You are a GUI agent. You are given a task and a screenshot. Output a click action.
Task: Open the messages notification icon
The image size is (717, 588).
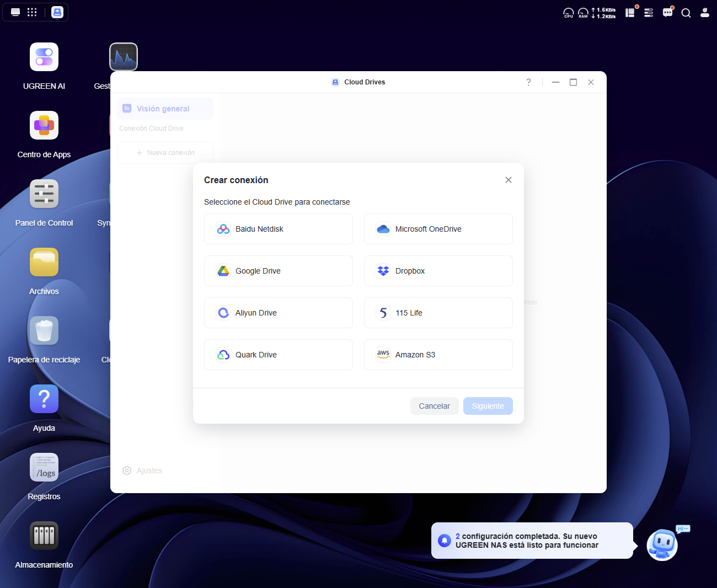pos(667,13)
